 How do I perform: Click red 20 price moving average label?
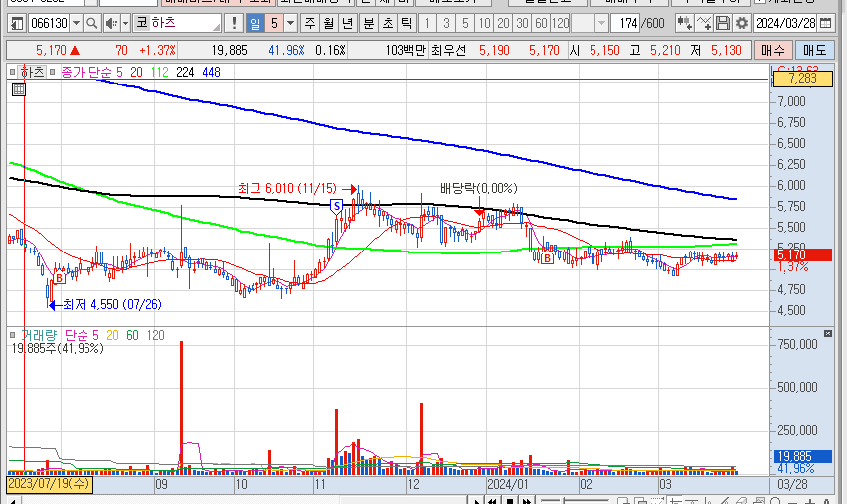[136, 72]
